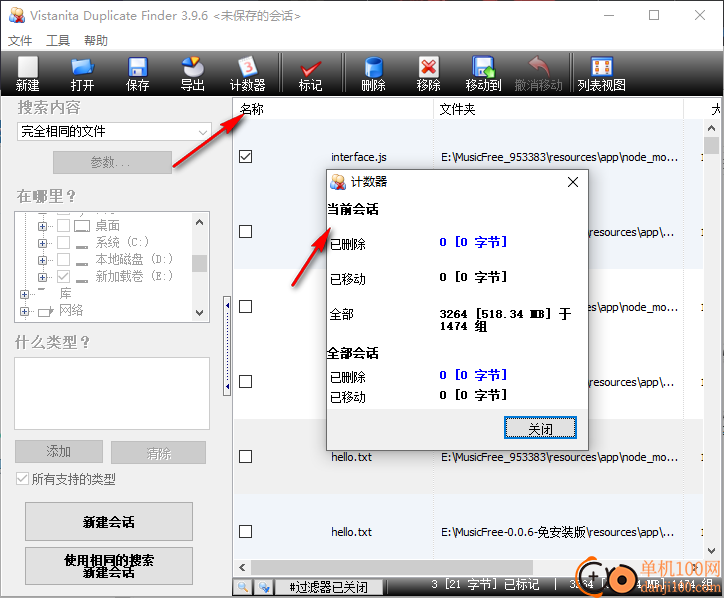
Task: Check the 桌面 folder checkbox
Action: pyautogui.click(x=63, y=225)
